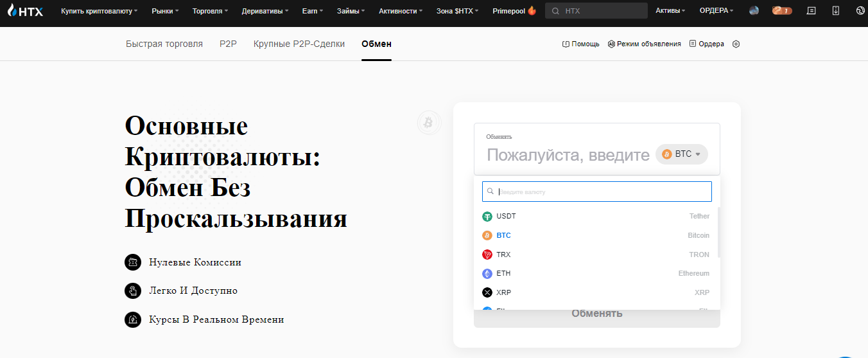Screen dimensions: 868x358
Task: Click the USDT Tether coin icon
Action: 487,217
